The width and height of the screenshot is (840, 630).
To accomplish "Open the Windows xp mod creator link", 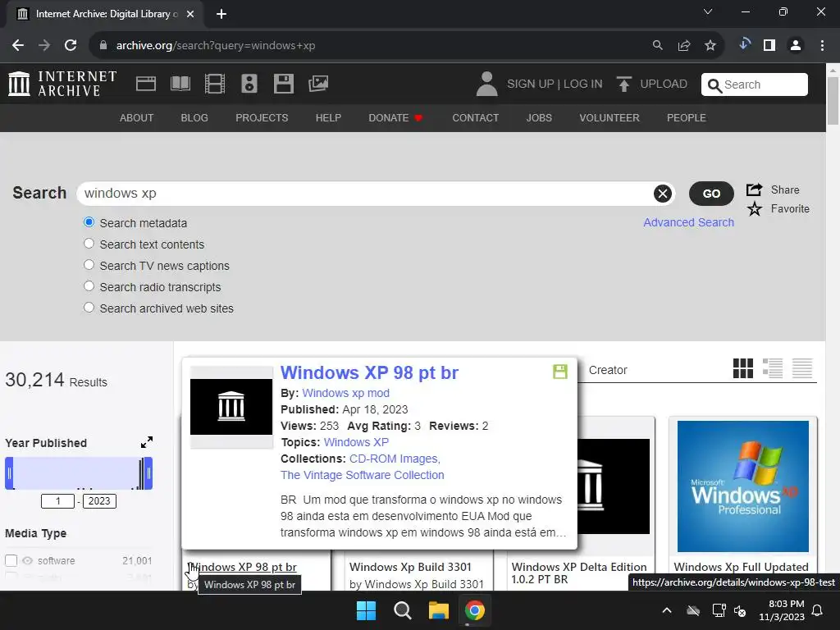I will 345,393.
